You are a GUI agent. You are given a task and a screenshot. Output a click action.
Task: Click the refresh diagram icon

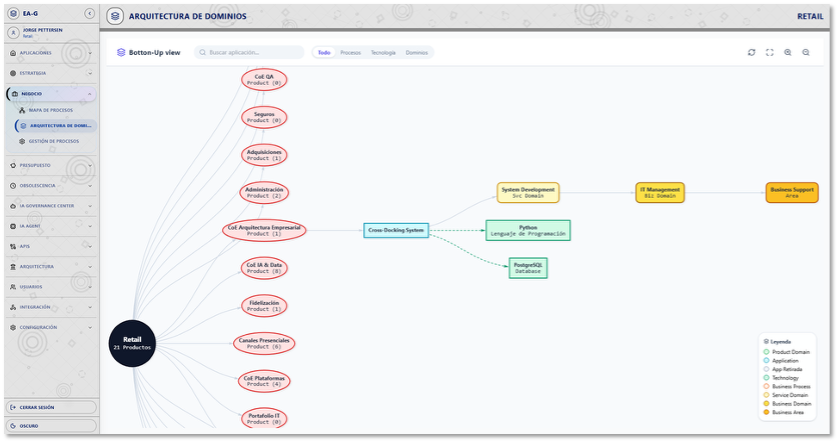coord(751,52)
